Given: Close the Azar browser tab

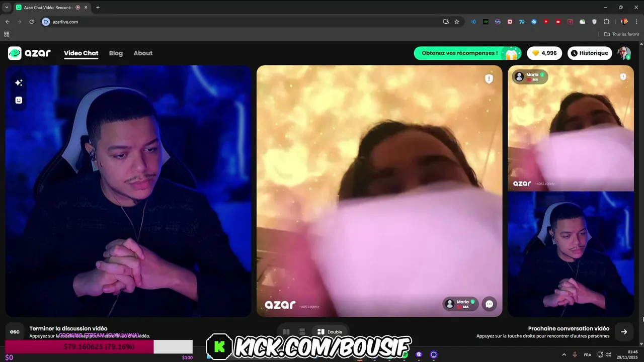Looking at the screenshot, I should pos(86,8).
